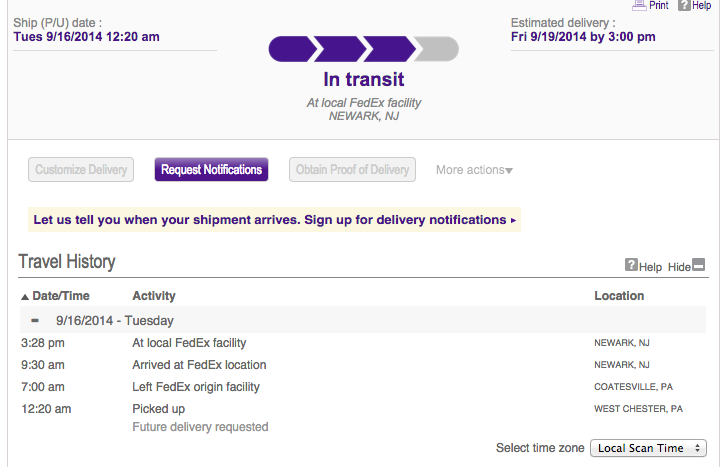
Task: Click the Request Notifications button
Action: coord(211,169)
